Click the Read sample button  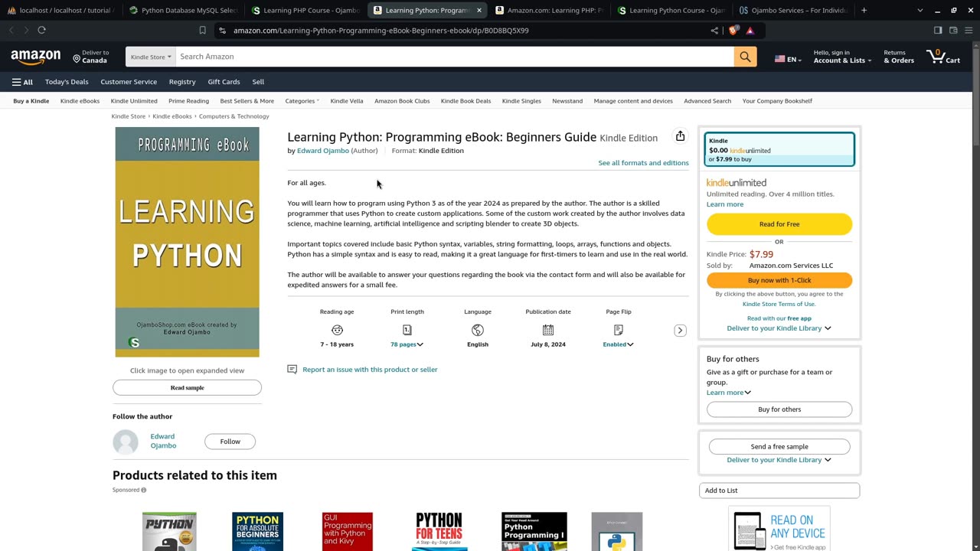pyautogui.click(x=187, y=388)
